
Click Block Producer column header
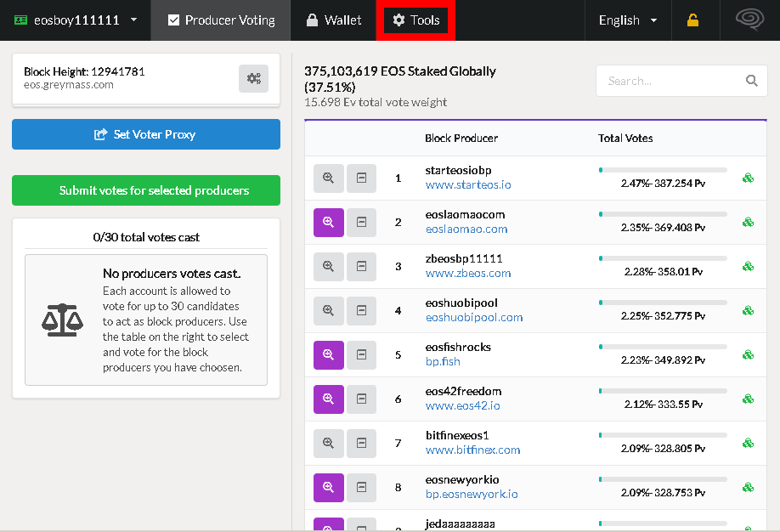(461, 139)
